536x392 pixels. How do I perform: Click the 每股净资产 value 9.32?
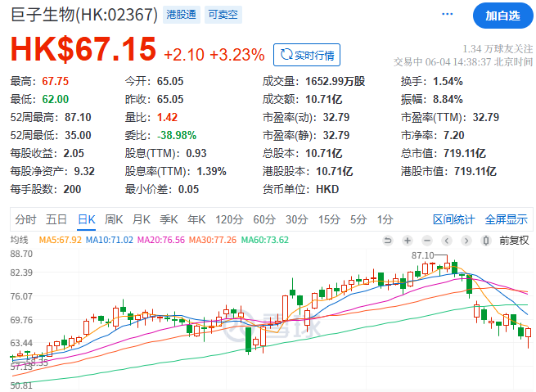click(84, 172)
